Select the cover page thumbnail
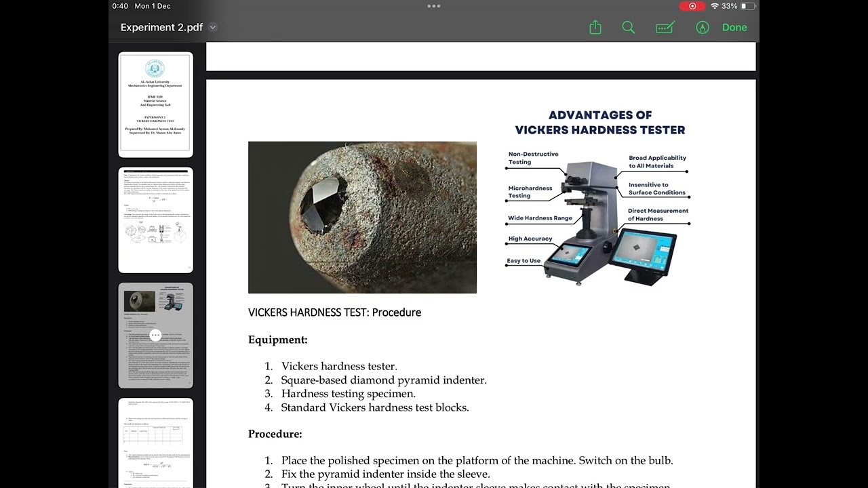Viewport: 868px width, 488px height. (156, 104)
